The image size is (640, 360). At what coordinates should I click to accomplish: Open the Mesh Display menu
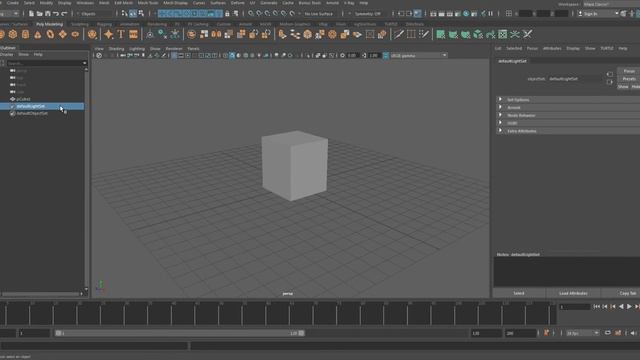pyautogui.click(x=176, y=3)
